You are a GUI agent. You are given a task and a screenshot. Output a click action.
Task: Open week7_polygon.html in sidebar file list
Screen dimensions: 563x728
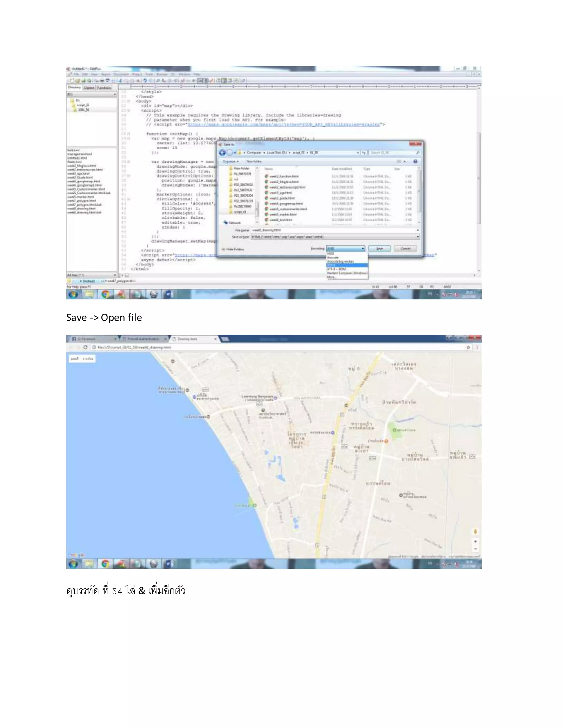coord(81,201)
